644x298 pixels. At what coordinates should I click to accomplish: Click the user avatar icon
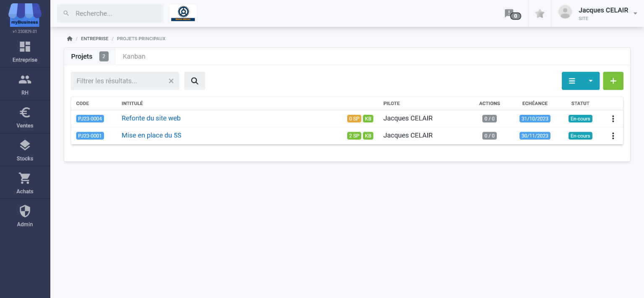[x=565, y=12]
